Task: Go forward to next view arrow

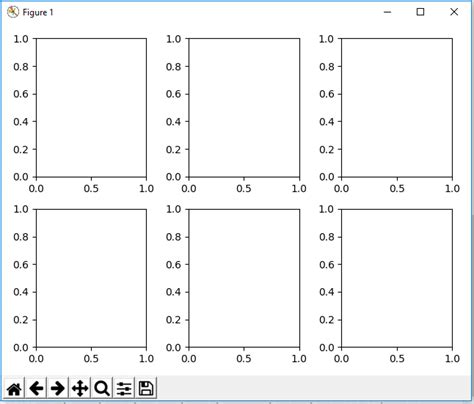Action: tap(58, 388)
